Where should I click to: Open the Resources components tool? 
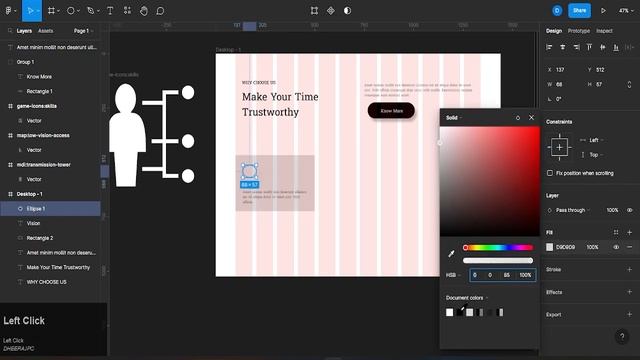point(127,11)
